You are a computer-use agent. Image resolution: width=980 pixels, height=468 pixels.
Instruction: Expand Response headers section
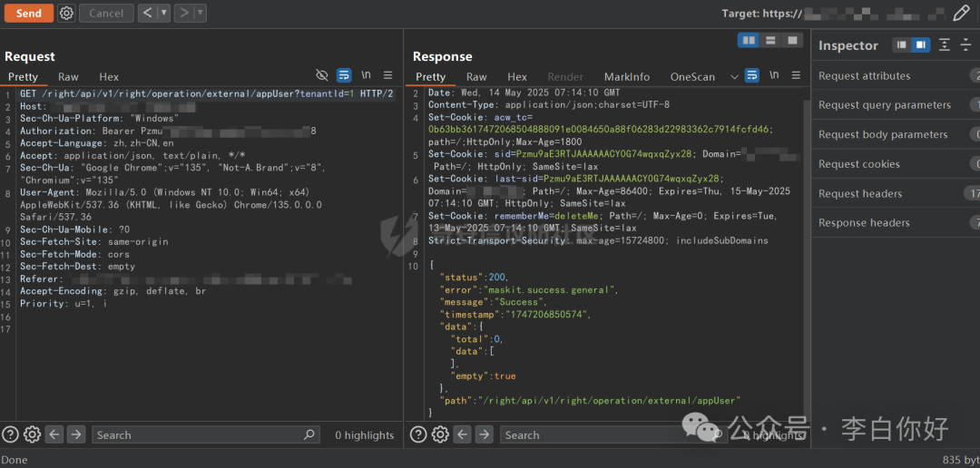(x=896, y=223)
